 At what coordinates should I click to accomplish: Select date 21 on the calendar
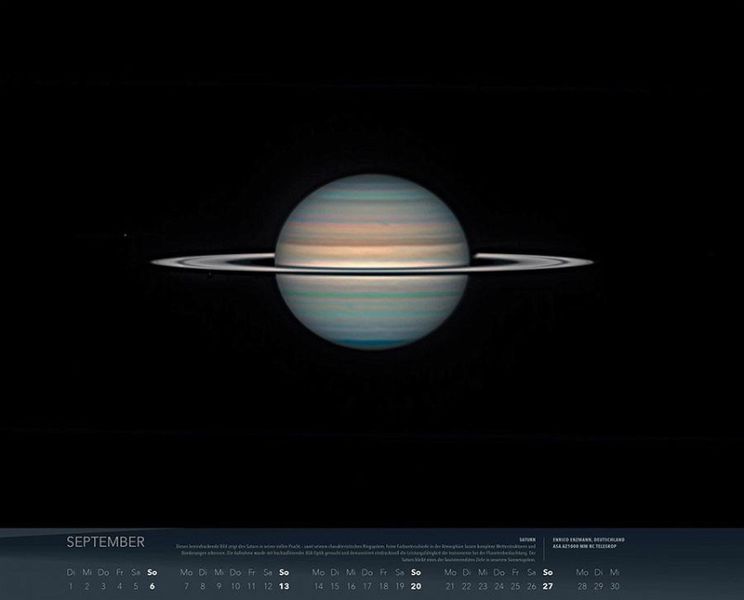(449, 586)
